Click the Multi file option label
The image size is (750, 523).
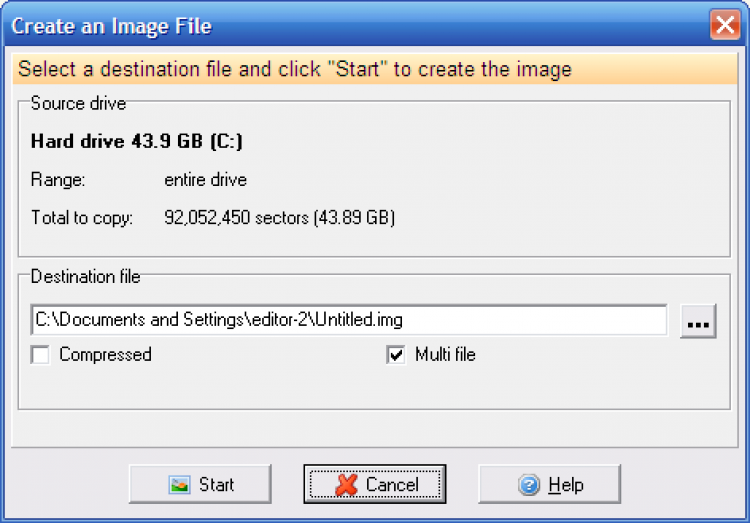pyautogui.click(x=445, y=355)
